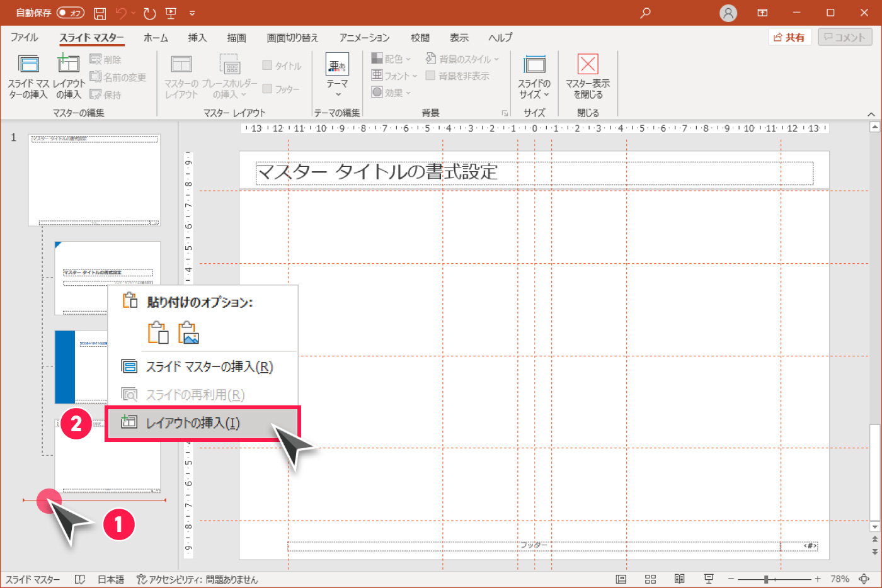Click Insert Layout ribbon icon
Image resolution: width=882 pixels, height=588 pixels.
(68, 64)
